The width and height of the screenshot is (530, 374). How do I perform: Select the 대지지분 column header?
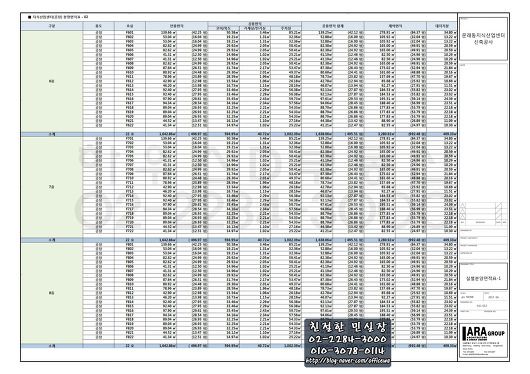pyautogui.click(x=441, y=26)
